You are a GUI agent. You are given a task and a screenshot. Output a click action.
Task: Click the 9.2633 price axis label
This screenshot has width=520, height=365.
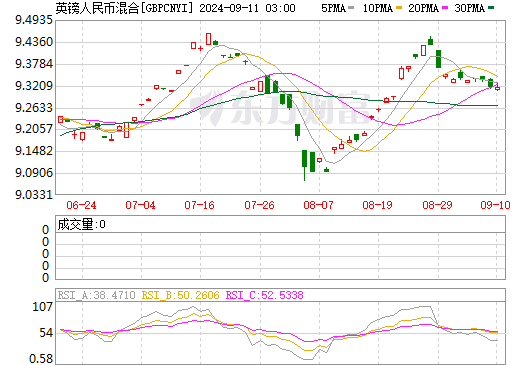click(x=34, y=108)
